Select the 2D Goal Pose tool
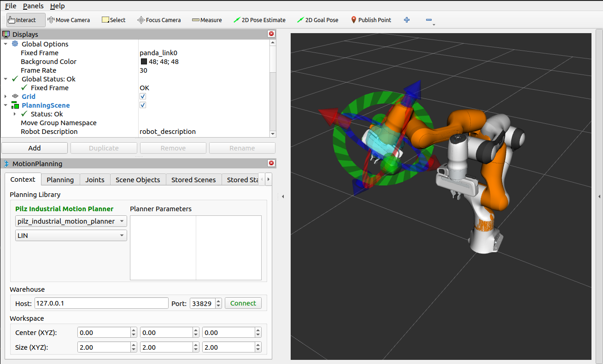The image size is (603, 364). click(x=318, y=20)
